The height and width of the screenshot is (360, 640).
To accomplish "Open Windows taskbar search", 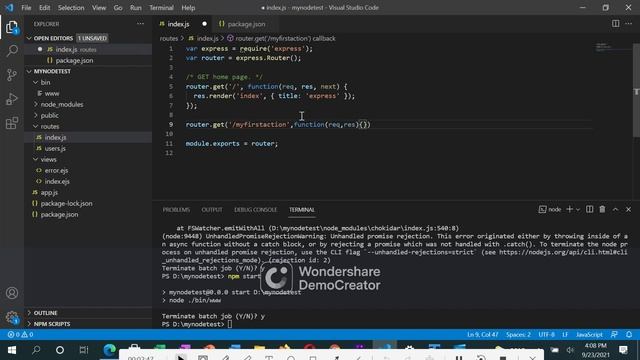I will 36,350.
